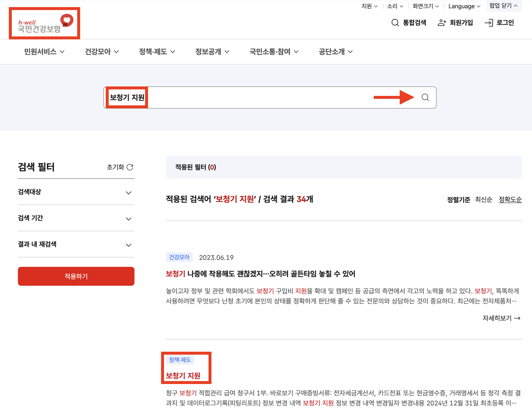Viewport: 532px width, 410px height.
Task: Collapse popup with the 팝업 닫기 arrow
Action: tap(515, 6)
